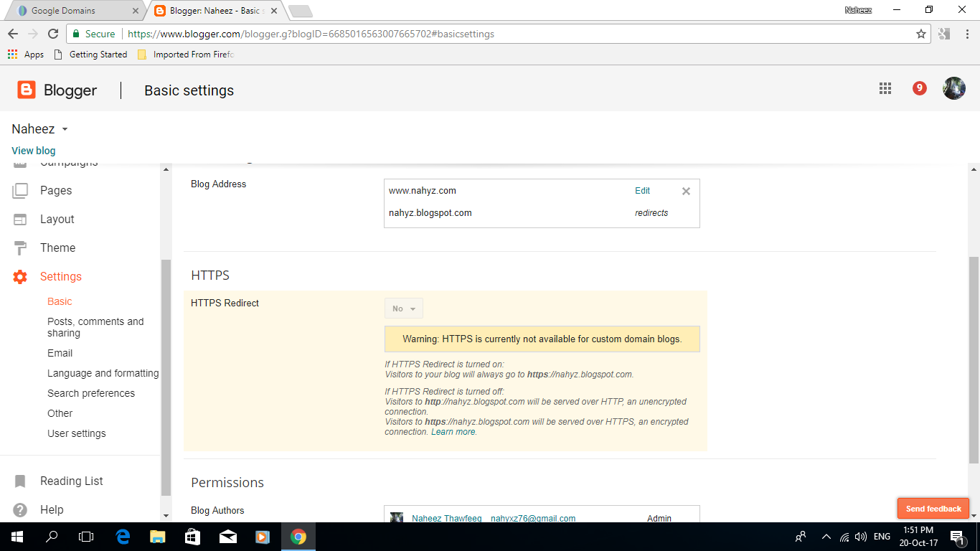Click the Reading List sidebar label
Viewport: 980px width, 551px height.
72,481
